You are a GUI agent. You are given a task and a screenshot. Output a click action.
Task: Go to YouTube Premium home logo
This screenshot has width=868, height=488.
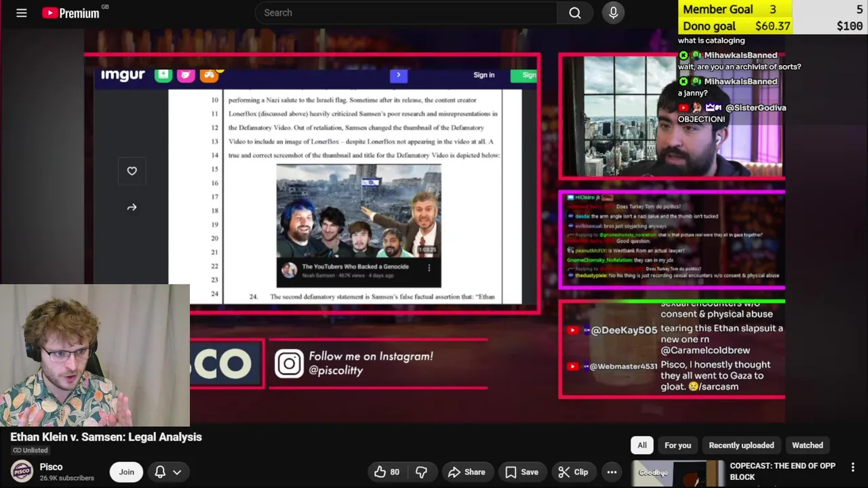tap(71, 13)
